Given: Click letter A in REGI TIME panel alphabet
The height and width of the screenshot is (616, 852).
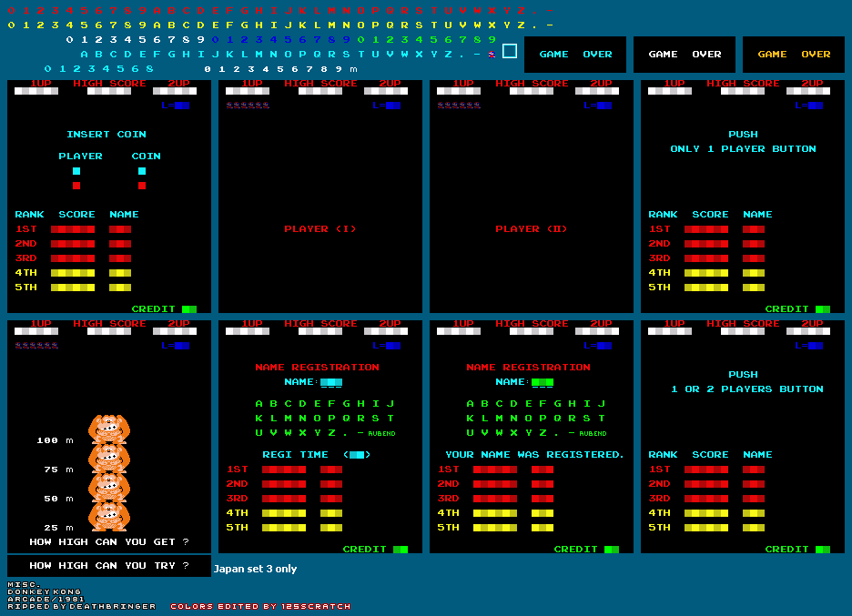Looking at the screenshot, I should tap(259, 404).
